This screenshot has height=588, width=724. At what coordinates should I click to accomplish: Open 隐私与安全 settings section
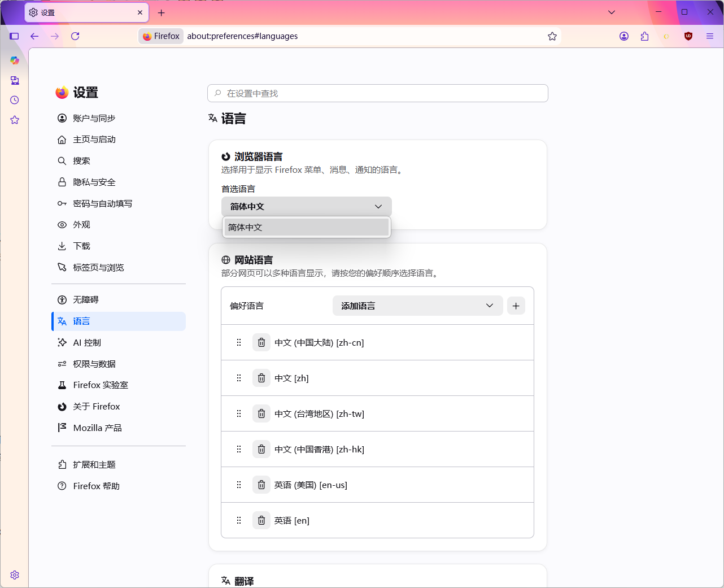click(x=119, y=182)
